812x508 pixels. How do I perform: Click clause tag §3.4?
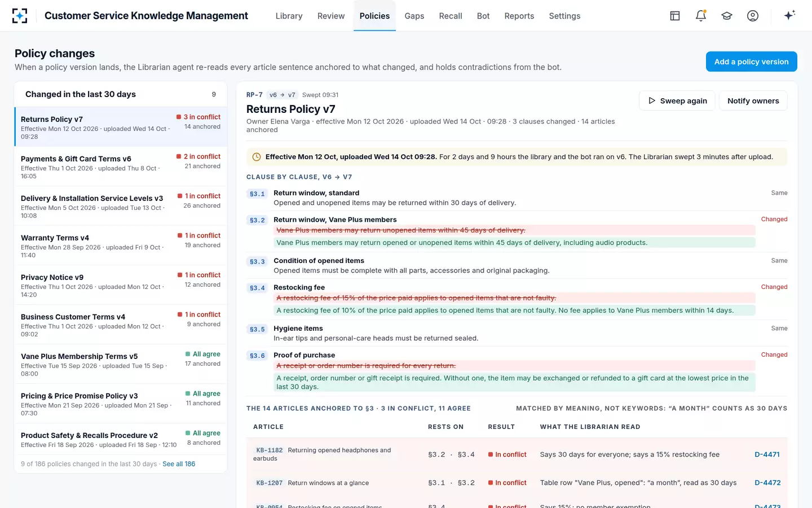(257, 288)
